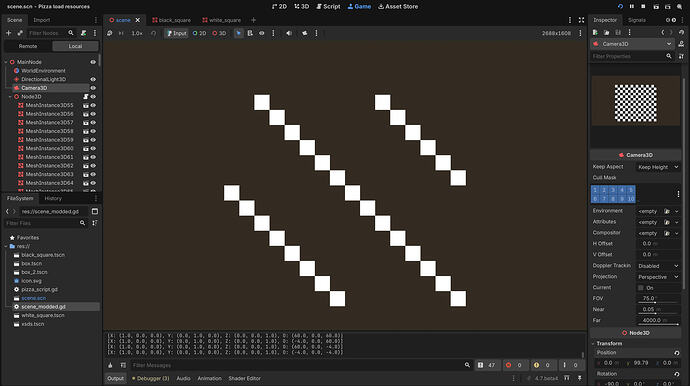Click the next frame step icon

point(121,33)
